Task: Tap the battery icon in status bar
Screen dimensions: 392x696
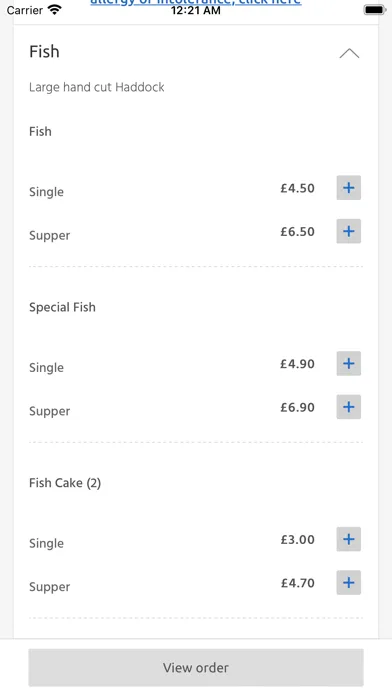Action: (x=375, y=10)
